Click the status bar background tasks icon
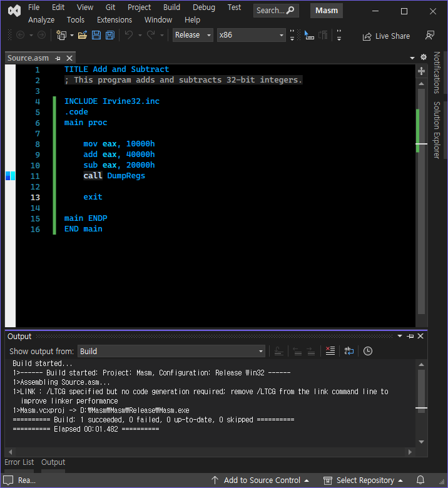Screen dimensions: 448x488 point(8,480)
